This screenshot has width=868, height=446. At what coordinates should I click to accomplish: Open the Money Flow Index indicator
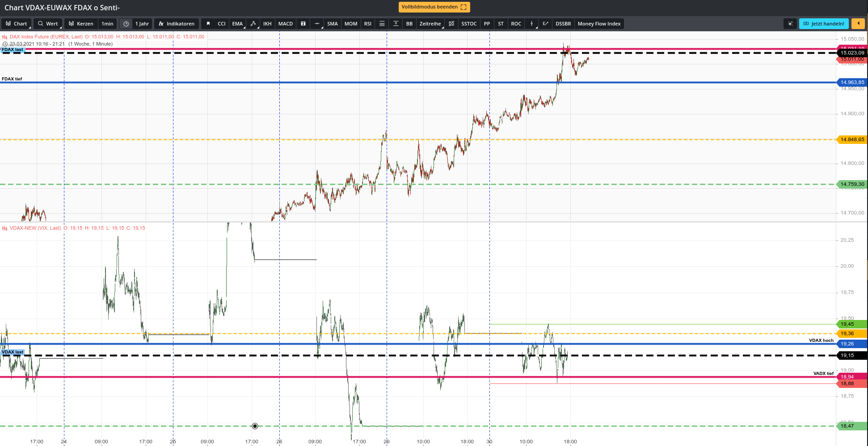pos(599,24)
